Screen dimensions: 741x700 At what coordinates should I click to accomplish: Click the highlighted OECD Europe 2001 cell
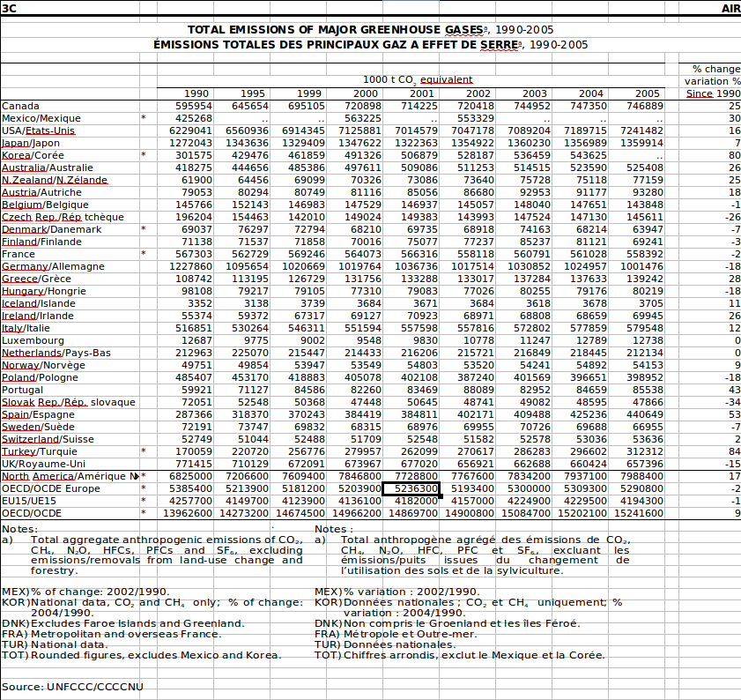pos(410,488)
